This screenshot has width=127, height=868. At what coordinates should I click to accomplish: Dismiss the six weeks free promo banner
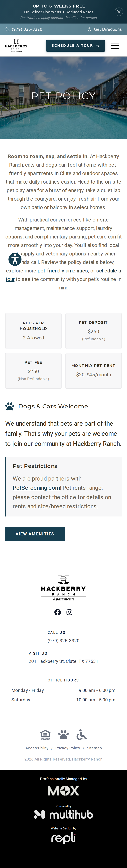(119, 12)
